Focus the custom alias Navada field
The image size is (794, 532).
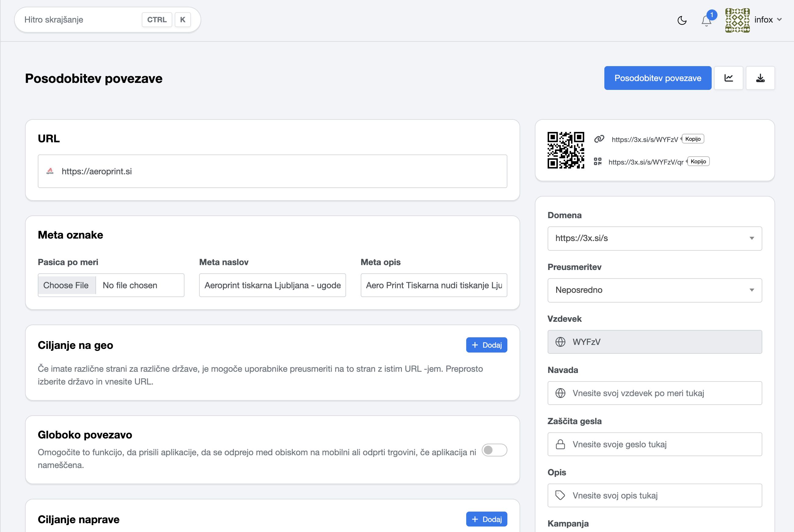[x=654, y=393]
